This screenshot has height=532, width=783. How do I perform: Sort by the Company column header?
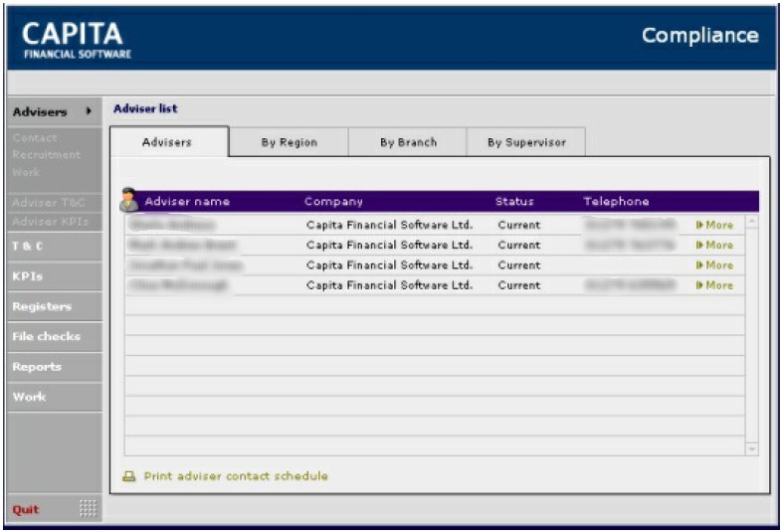(333, 202)
